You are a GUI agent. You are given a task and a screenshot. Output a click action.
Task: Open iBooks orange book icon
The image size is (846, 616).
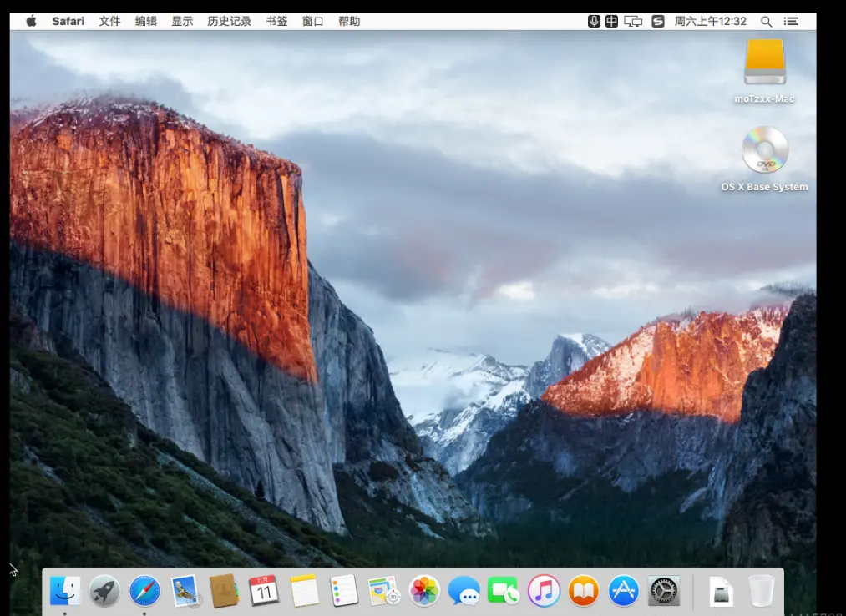click(583, 591)
